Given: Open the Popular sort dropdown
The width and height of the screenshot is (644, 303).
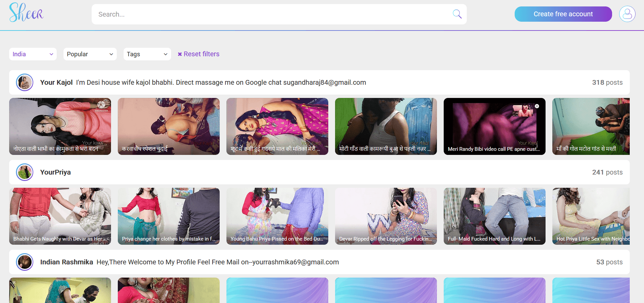Looking at the screenshot, I should tap(90, 54).
